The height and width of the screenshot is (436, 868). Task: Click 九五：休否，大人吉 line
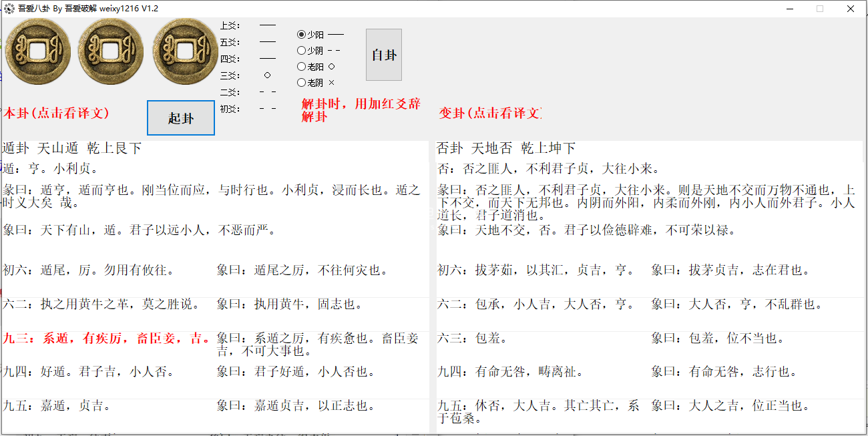[539, 412]
